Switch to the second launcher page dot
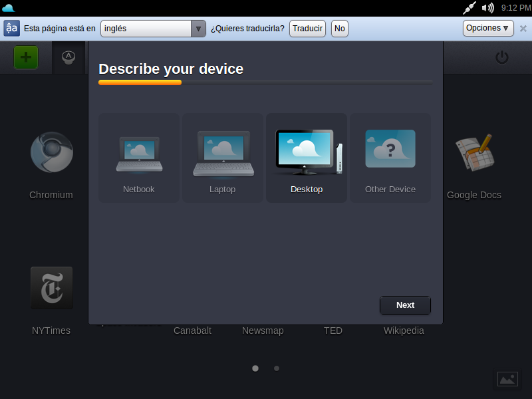 pyautogui.click(x=277, y=368)
